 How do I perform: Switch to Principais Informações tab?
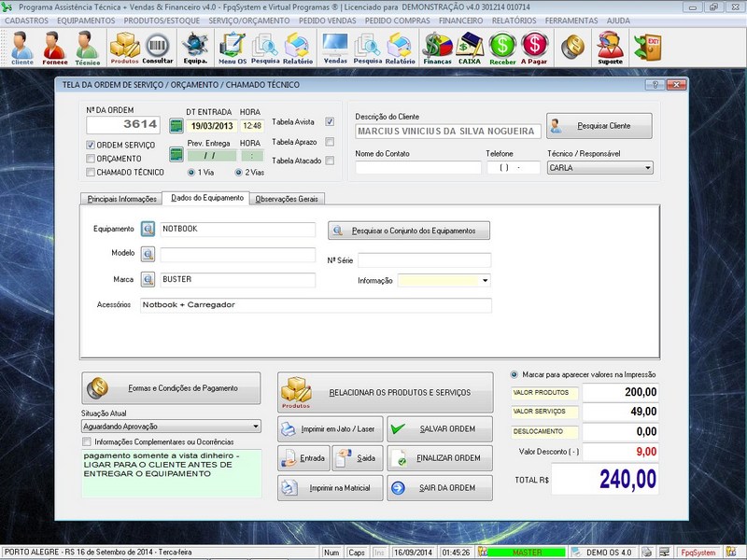click(x=122, y=199)
